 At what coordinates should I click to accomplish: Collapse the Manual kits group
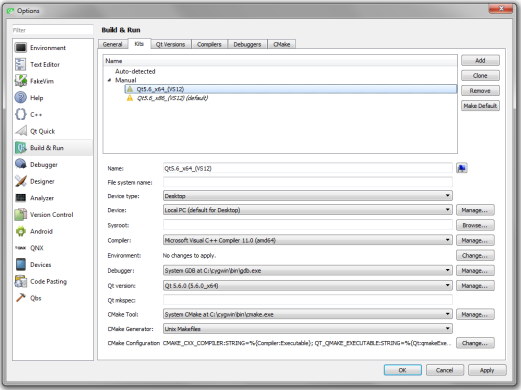point(109,80)
